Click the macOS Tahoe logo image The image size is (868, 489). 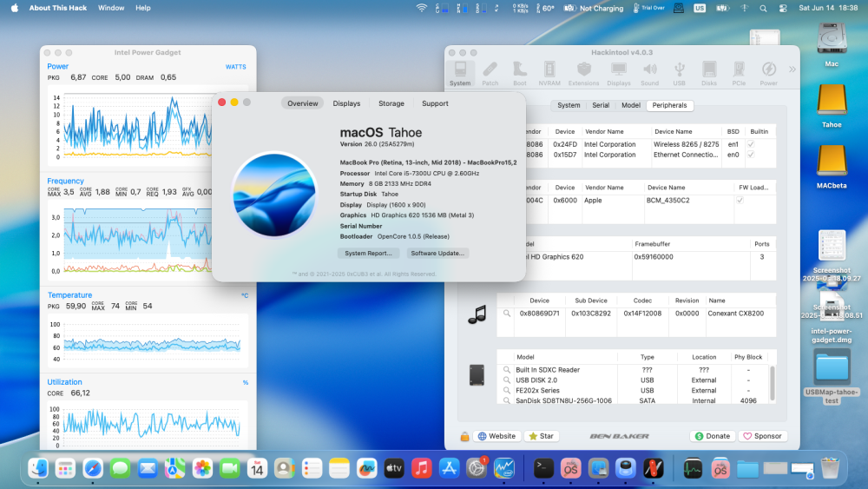point(274,195)
